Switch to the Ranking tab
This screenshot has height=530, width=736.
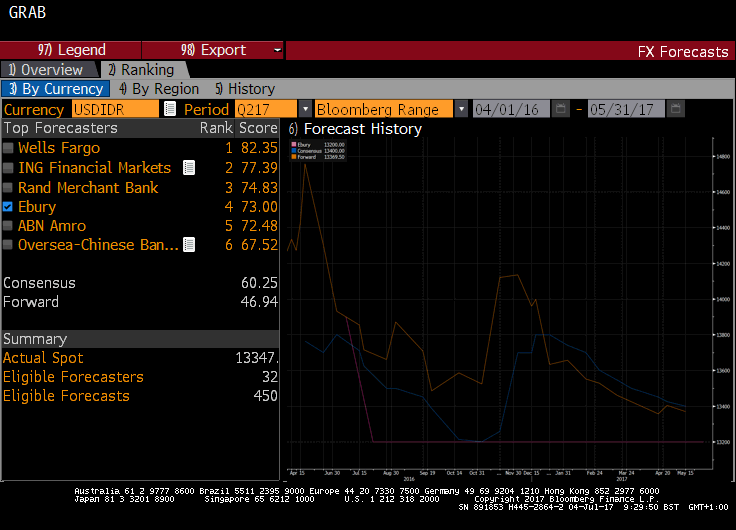(x=143, y=70)
